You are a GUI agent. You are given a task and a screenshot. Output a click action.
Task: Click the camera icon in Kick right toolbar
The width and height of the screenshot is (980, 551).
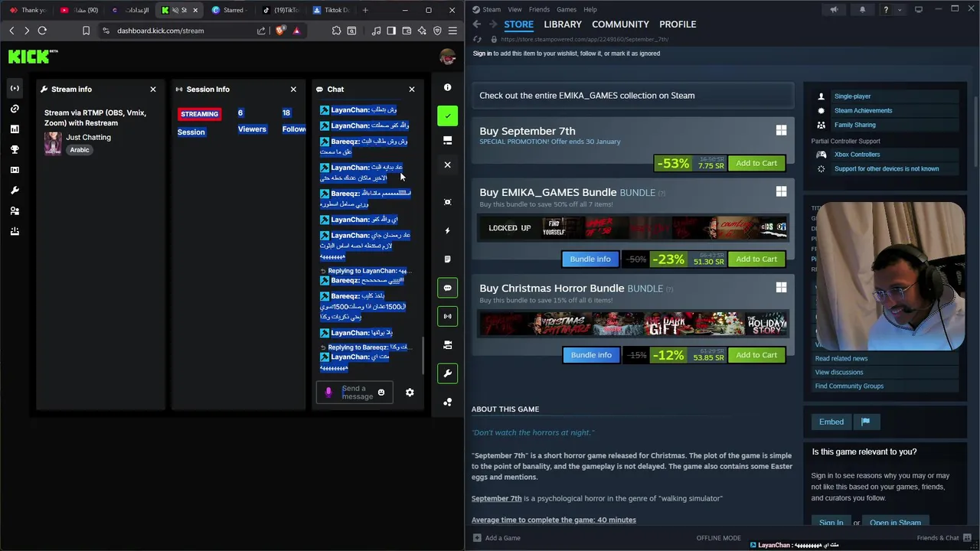click(x=448, y=345)
